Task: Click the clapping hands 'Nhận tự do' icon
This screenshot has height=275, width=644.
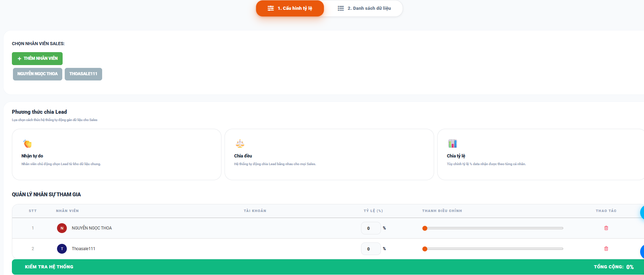Action: tap(28, 144)
